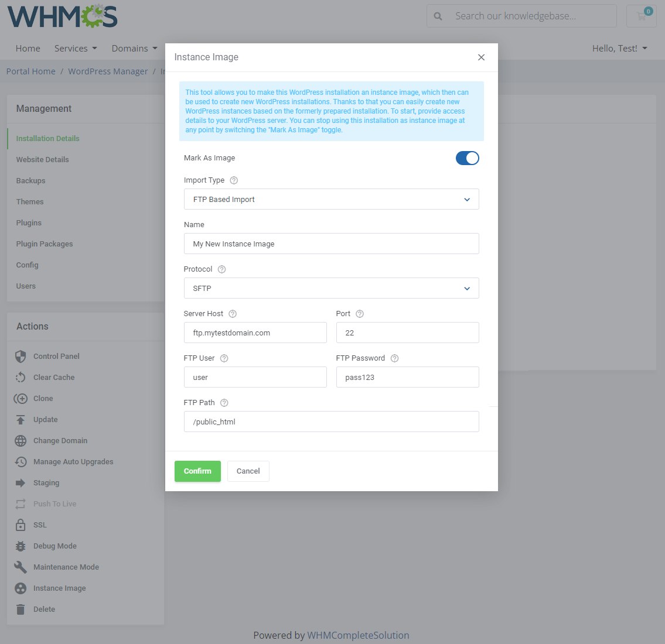The height and width of the screenshot is (644, 665).
Task: Click the WHMCompleteSolution link
Action: (x=358, y=635)
